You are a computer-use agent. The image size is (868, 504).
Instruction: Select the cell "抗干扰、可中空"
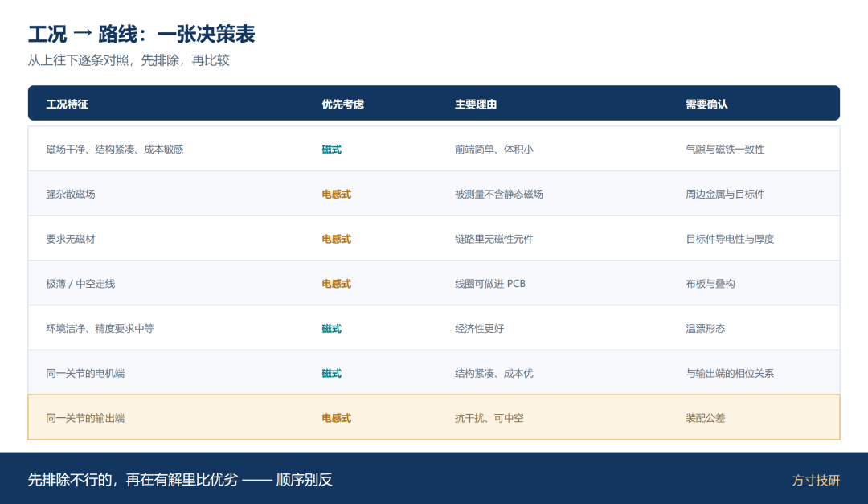[x=489, y=418]
